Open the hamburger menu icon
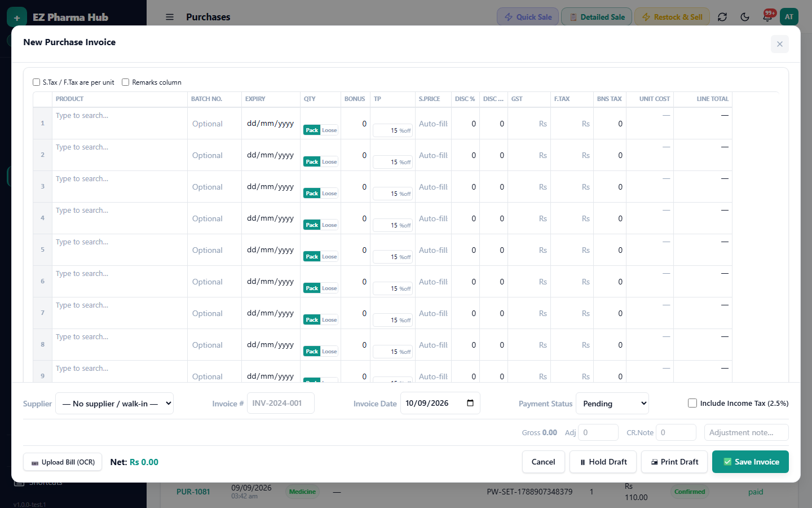The width and height of the screenshot is (812, 508). [x=170, y=17]
